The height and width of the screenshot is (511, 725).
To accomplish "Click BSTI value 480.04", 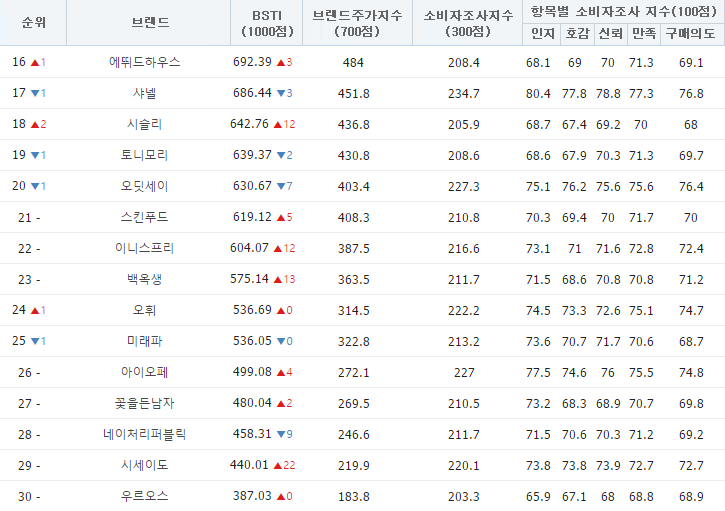I will (x=252, y=403).
